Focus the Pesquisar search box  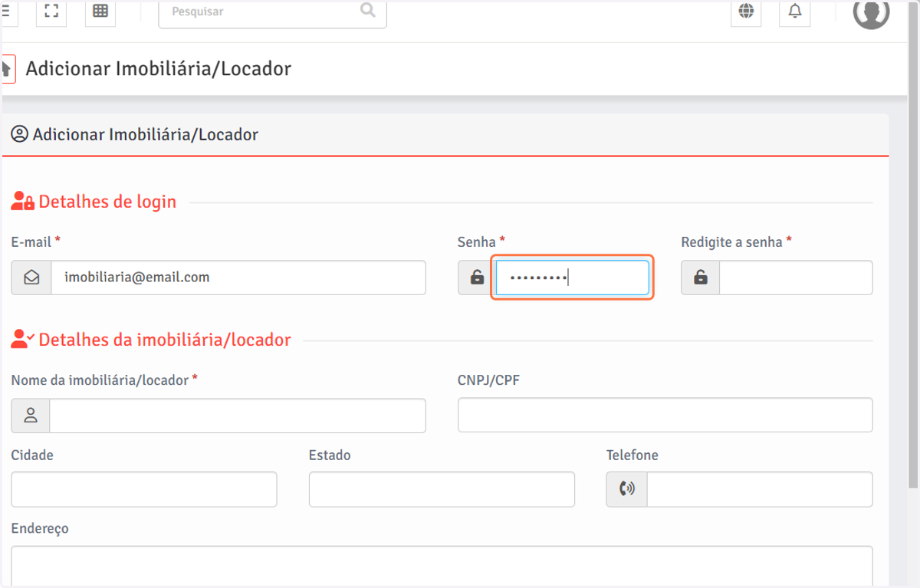pos(272,12)
